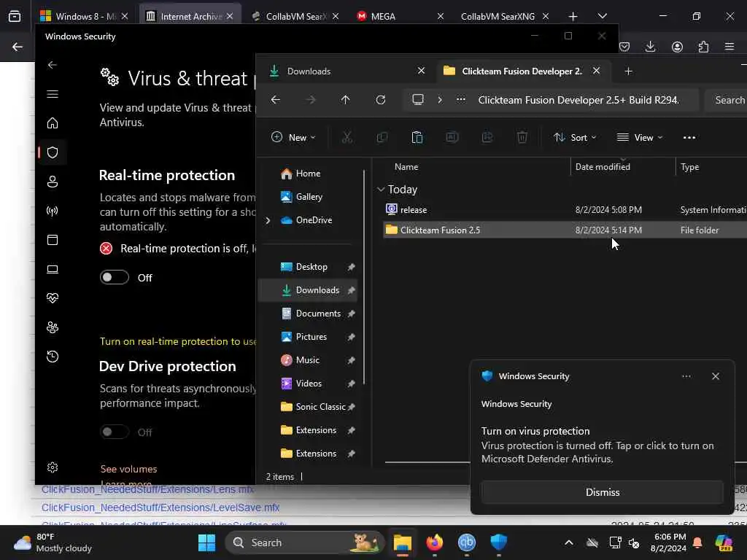Click taskbar Search box
This screenshot has width=747, height=560.
304,542
